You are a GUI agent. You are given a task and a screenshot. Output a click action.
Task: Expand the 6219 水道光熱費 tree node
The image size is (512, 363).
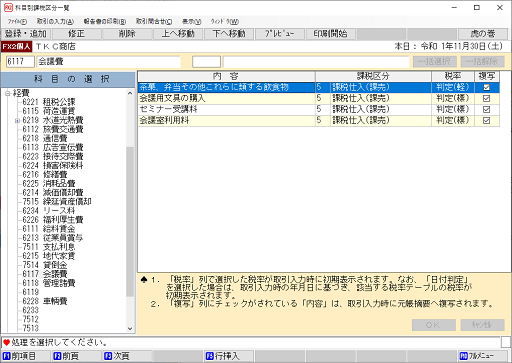click(x=17, y=120)
